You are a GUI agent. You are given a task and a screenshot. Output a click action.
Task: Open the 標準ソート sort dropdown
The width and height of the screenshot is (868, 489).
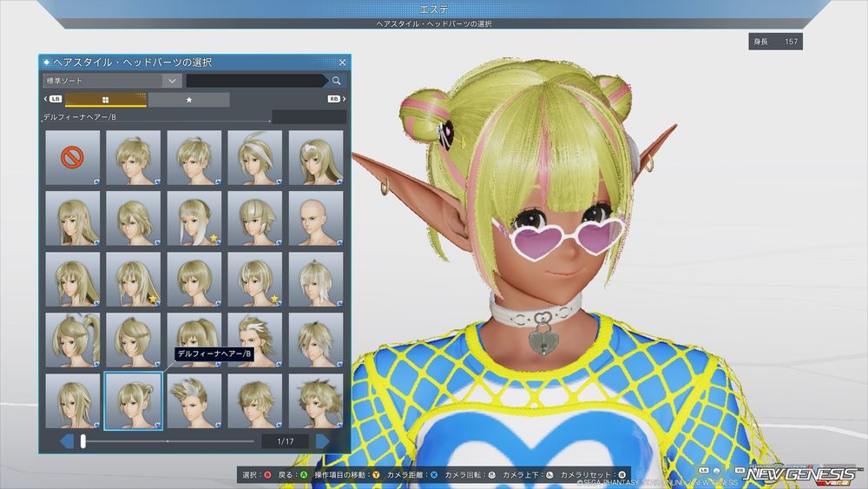(112, 81)
